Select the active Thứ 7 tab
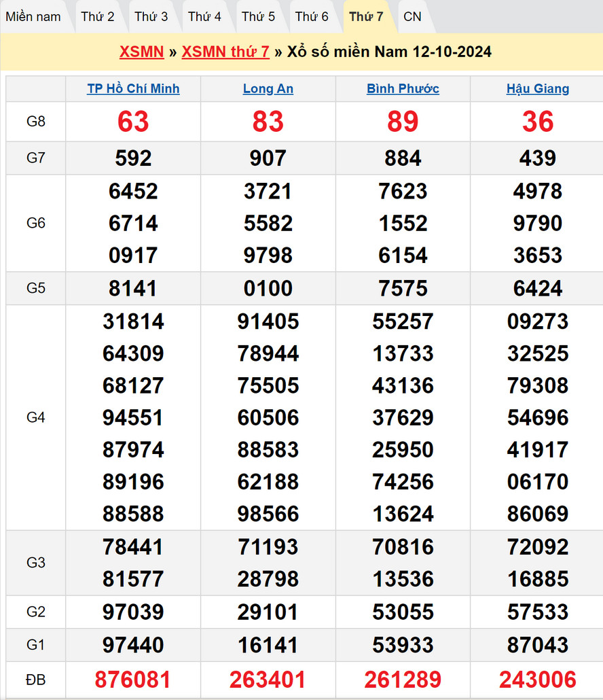Viewport: 603px width, 700px height. pyautogui.click(x=366, y=16)
